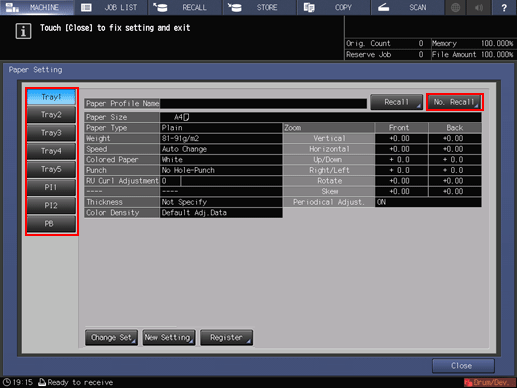Screen dimensions: 517x388
Task: Switch to the COPY tab
Action: 333,7
